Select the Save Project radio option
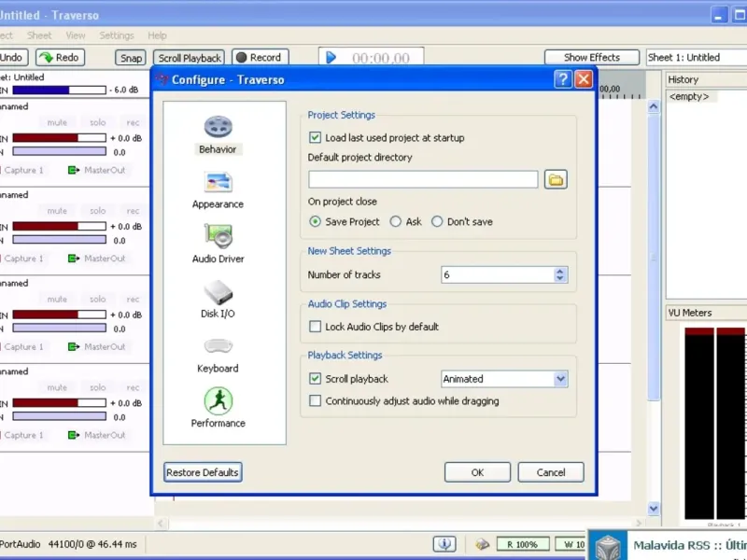 pyautogui.click(x=315, y=222)
